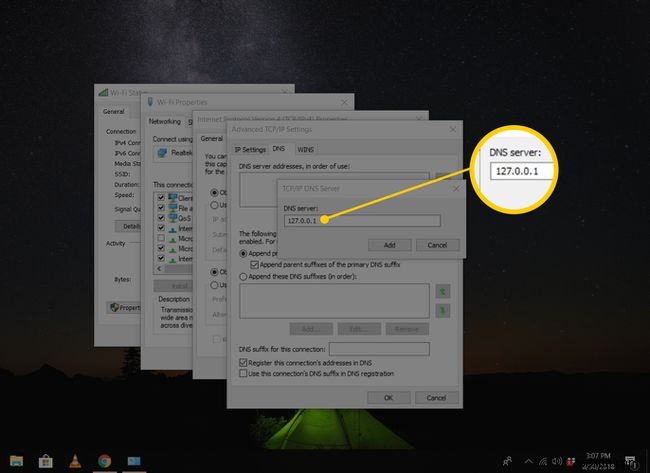
Task: Switch to the IP Settings tab
Action: (250, 149)
